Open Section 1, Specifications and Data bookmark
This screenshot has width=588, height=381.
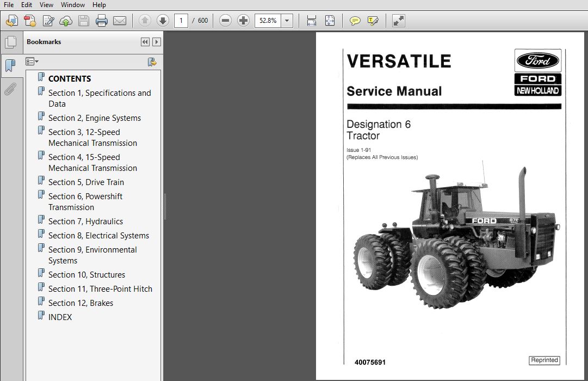(100, 99)
